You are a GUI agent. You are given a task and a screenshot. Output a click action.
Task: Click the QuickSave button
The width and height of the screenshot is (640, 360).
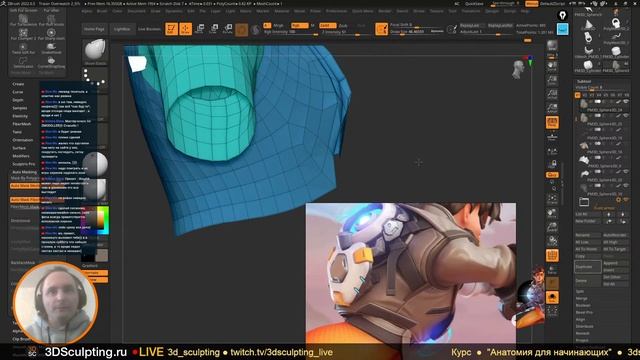(x=474, y=3)
